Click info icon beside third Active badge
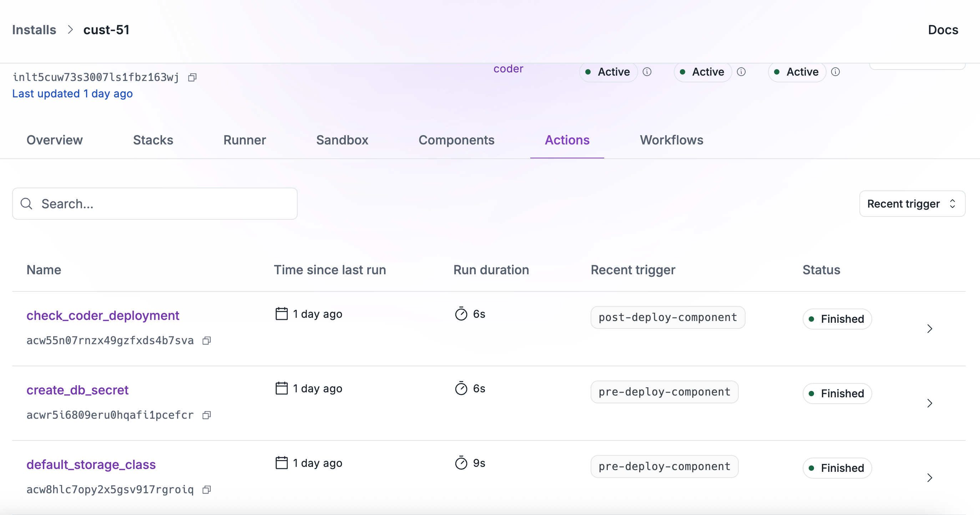 click(x=835, y=72)
